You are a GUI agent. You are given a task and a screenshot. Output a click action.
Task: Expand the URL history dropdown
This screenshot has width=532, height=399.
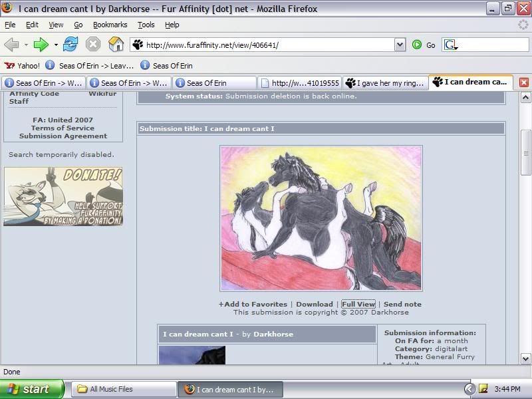400,45
